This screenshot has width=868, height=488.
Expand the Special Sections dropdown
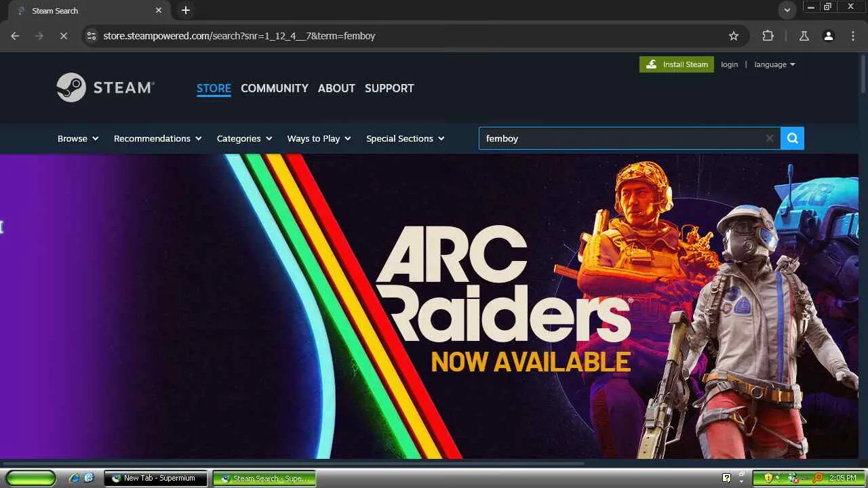[406, 138]
